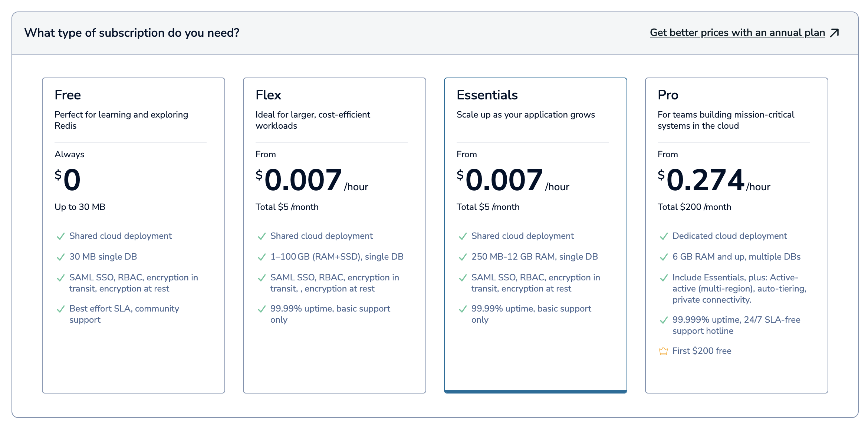Click 'Up to 30 MB' text
This screenshot has width=868, height=428.
coord(80,207)
